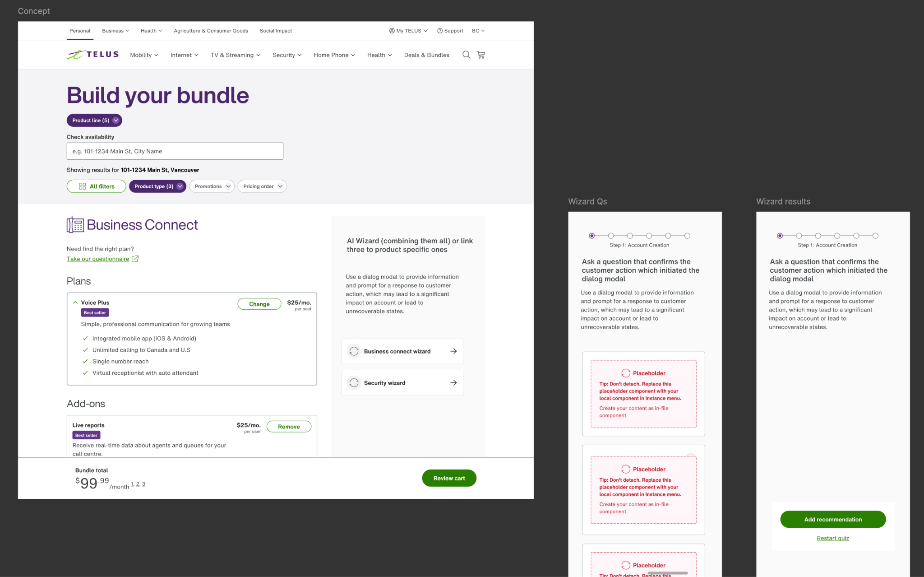Open the Product type (3) filter
Image resolution: width=924 pixels, height=577 pixels.
[157, 186]
